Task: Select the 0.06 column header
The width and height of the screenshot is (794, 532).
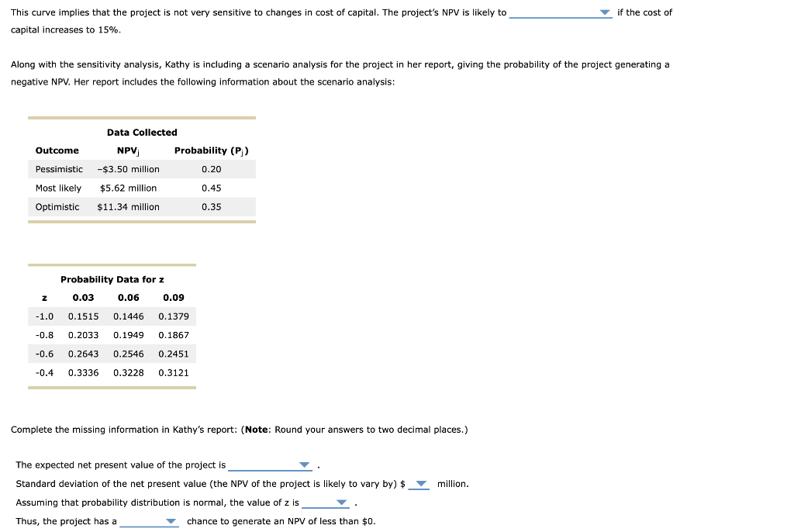Action: point(128,297)
